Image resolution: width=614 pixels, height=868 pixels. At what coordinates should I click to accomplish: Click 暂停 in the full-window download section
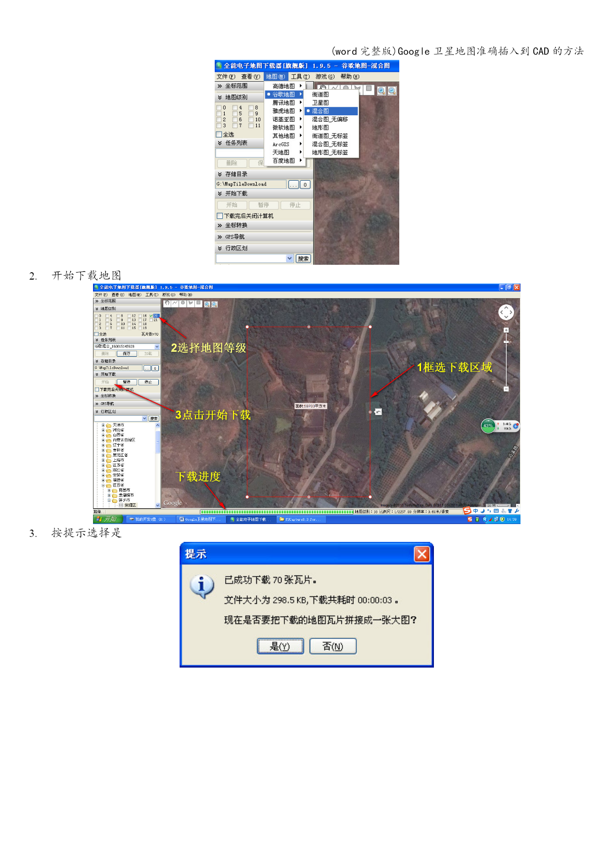coord(127,382)
